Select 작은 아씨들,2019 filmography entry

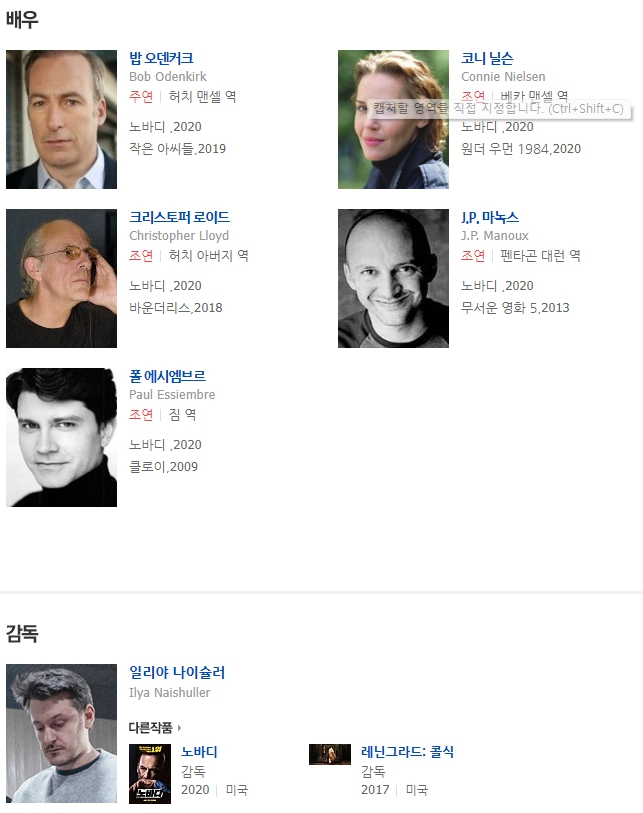click(177, 149)
